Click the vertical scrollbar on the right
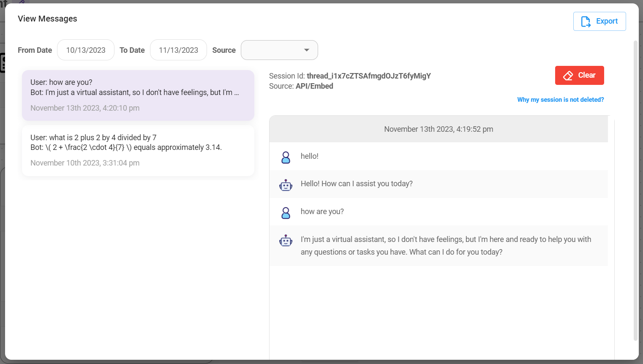 (635, 190)
